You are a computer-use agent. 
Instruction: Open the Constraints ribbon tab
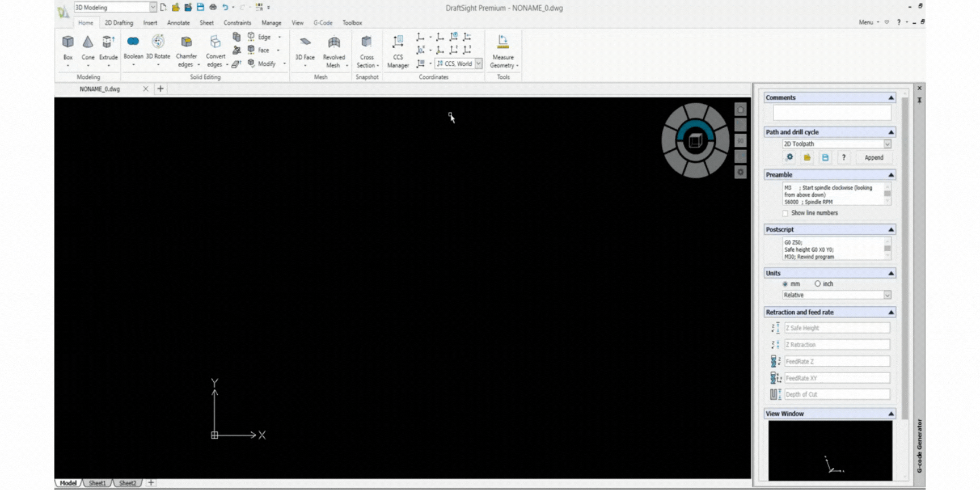237,23
